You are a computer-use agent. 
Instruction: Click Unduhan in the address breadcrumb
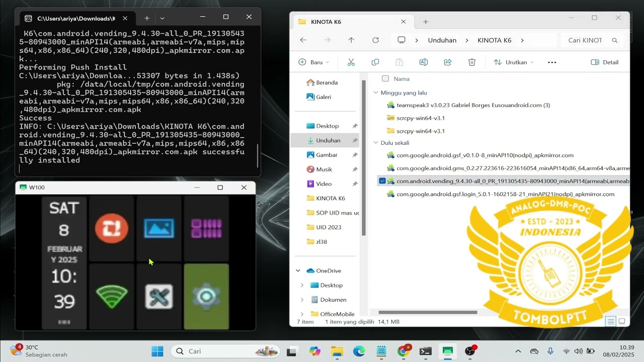pos(442,40)
